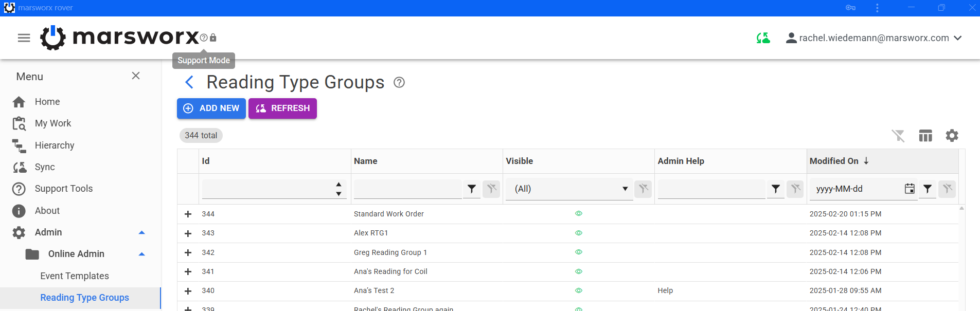Clear the Admin Help column filter
The height and width of the screenshot is (311, 980).
coord(796,189)
